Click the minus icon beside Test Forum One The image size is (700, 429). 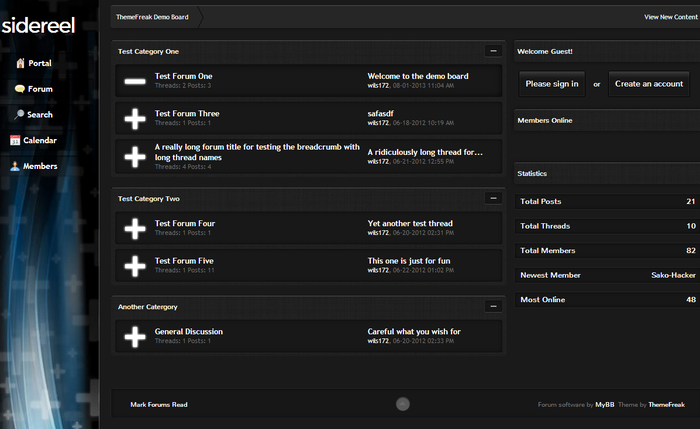click(135, 81)
